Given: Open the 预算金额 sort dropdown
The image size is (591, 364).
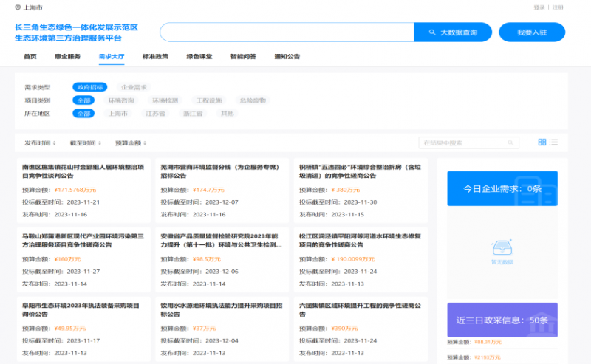Looking at the screenshot, I should (x=131, y=142).
